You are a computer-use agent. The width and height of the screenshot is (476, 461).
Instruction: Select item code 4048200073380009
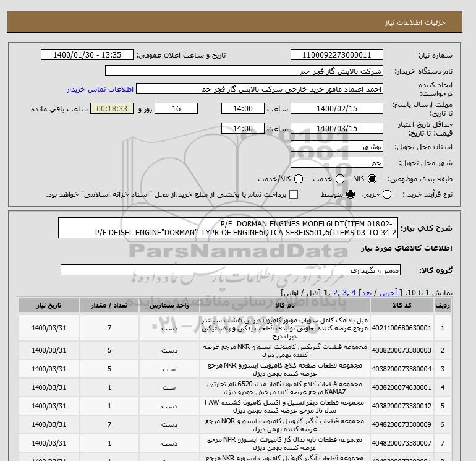[402, 424]
